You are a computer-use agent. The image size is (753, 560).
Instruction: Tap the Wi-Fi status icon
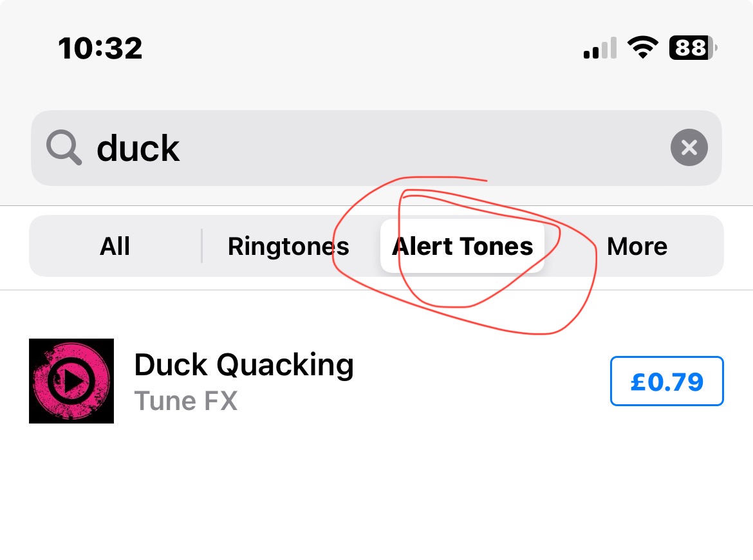click(642, 48)
